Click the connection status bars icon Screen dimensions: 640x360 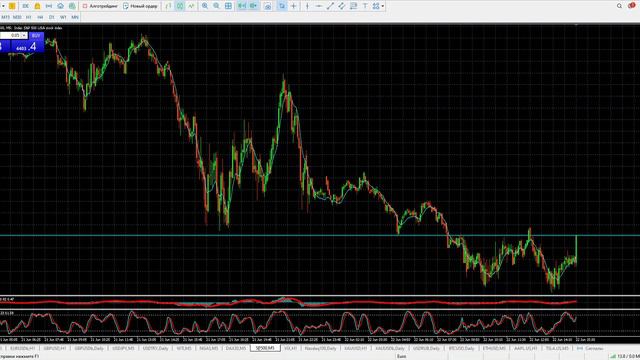tap(613, 356)
